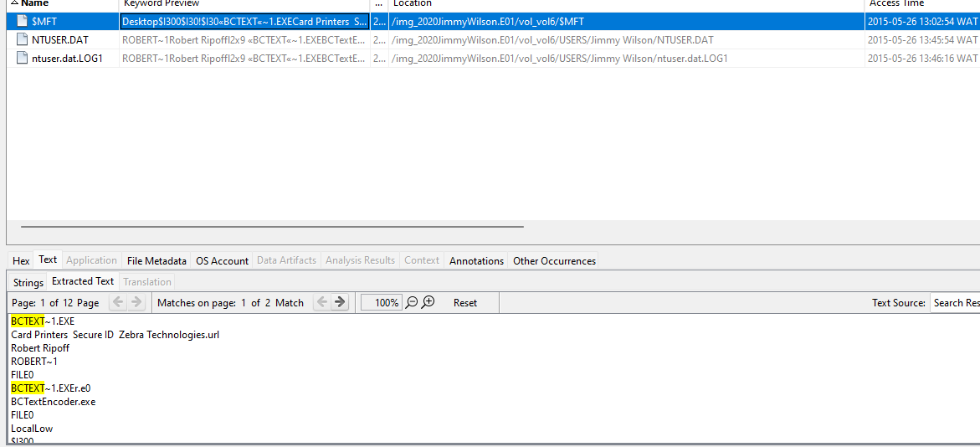Open the Other Occurrences tab
980x447 pixels.
tap(554, 260)
